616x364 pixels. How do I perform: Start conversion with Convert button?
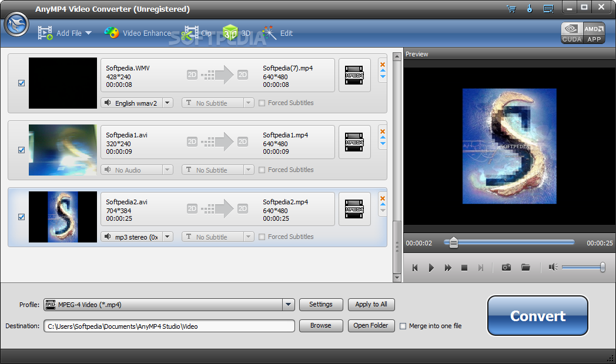538,316
